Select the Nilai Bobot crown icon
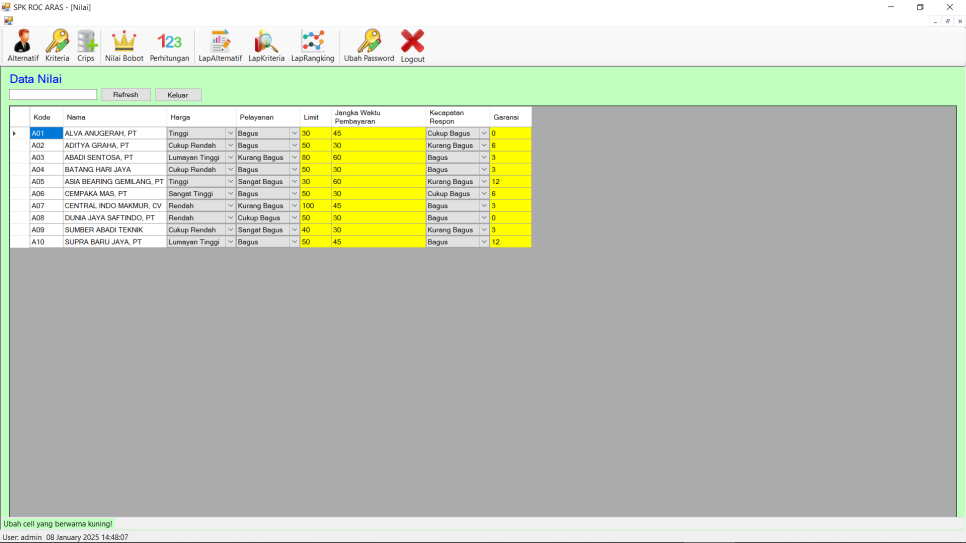 click(x=124, y=42)
